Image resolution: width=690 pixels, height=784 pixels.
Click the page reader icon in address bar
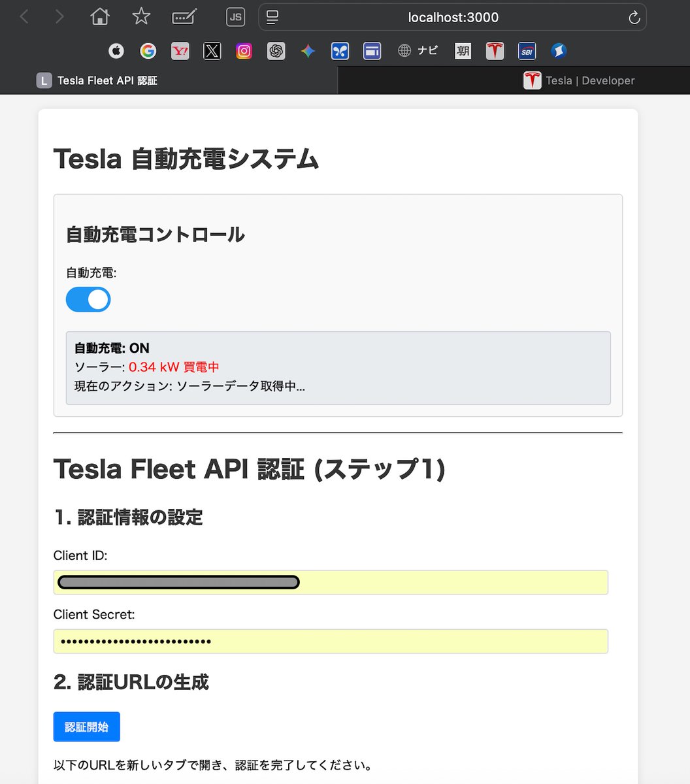273,17
